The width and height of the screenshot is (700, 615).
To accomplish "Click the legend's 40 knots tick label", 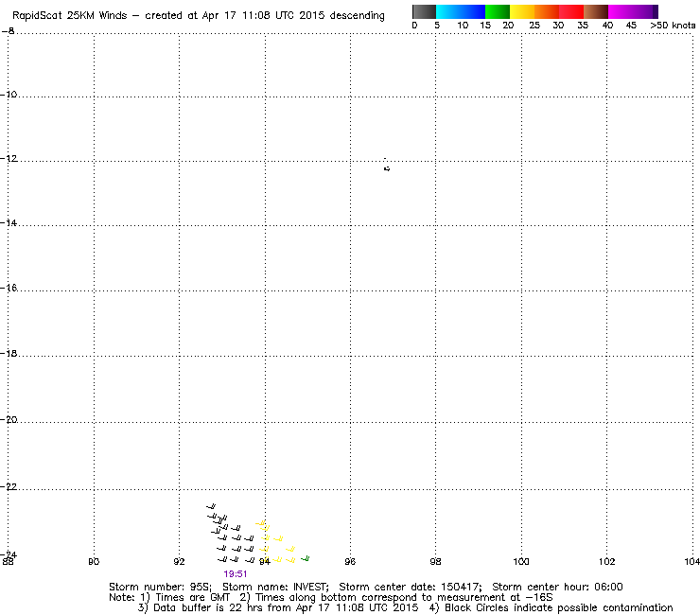I will 607,26.
